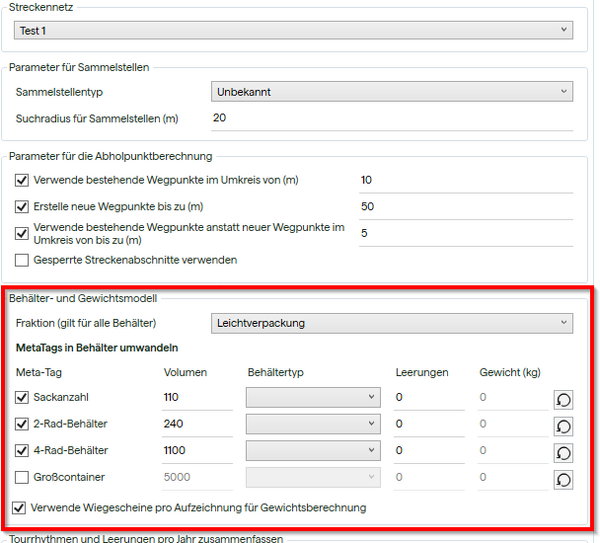Uncheck the 2-Rad-Behälter meta-tag checkbox

click(x=23, y=424)
